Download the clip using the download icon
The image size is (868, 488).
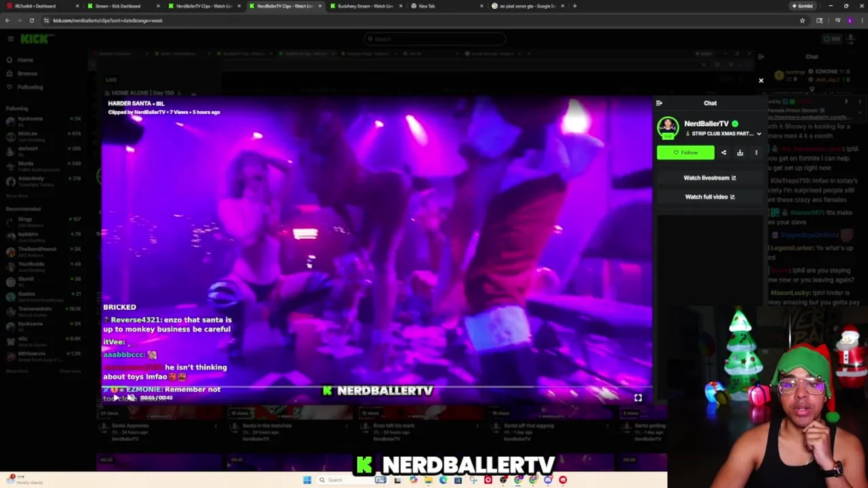pos(740,152)
